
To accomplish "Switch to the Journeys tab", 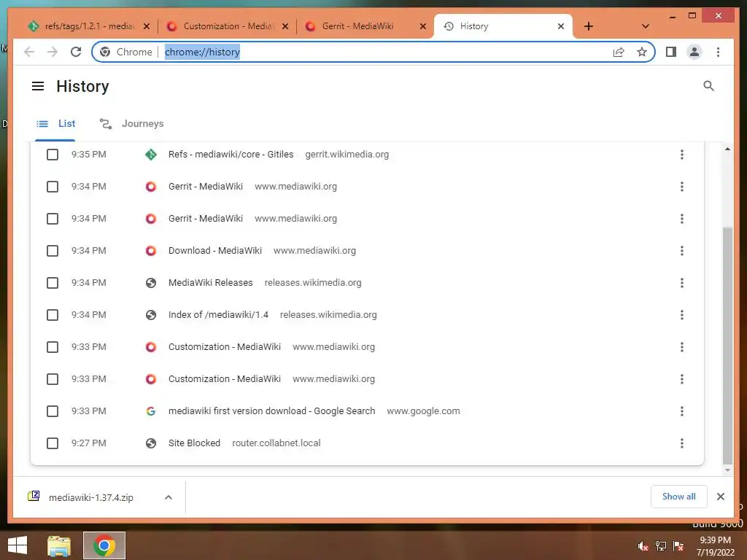I will (x=131, y=124).
